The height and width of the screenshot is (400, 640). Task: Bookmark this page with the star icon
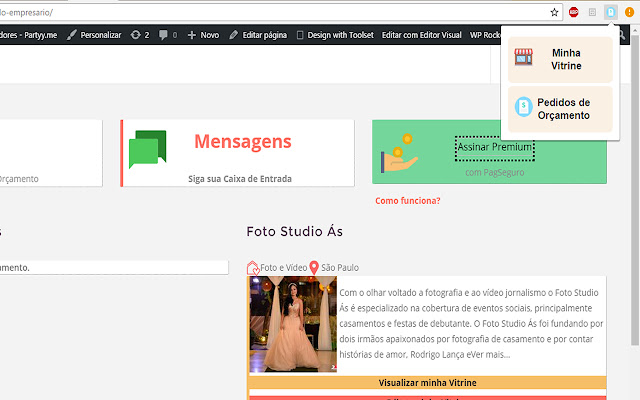(554, 12)
